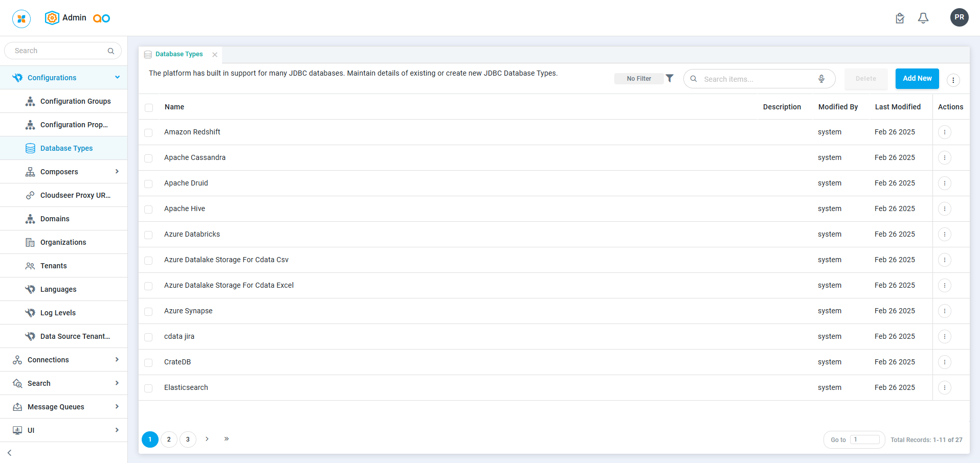
Task: Open the toolbar more options icon beside Add New
Action: (x=953, y=80)
